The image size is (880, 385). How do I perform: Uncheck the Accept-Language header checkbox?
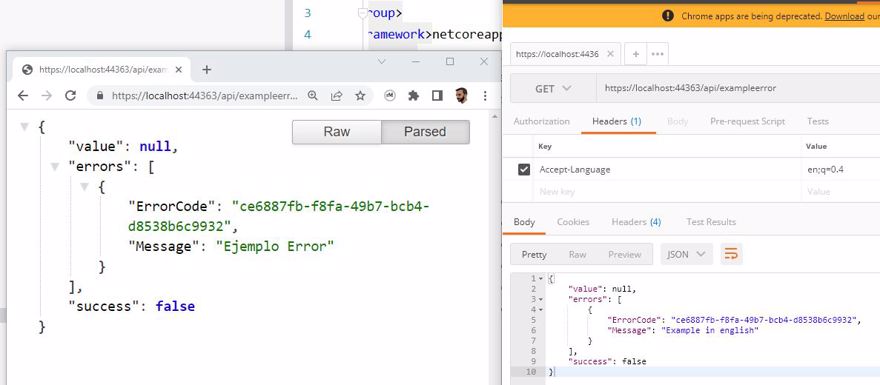[x=524, y=169]
